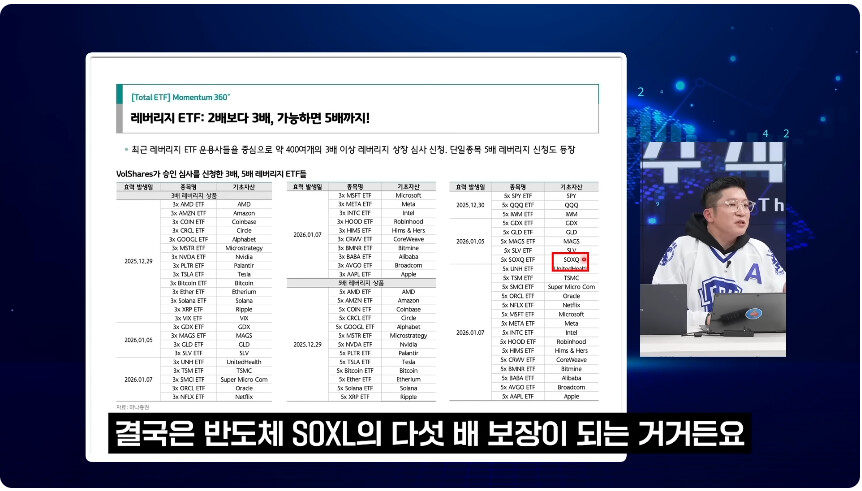The image size is (862, 491).
Task: Click the table caption 'VolShares가 승인 심사를 신청한 3배, 5배 레버리지 ETF들'
Action: pyautogui.click(x=211, y=174)
